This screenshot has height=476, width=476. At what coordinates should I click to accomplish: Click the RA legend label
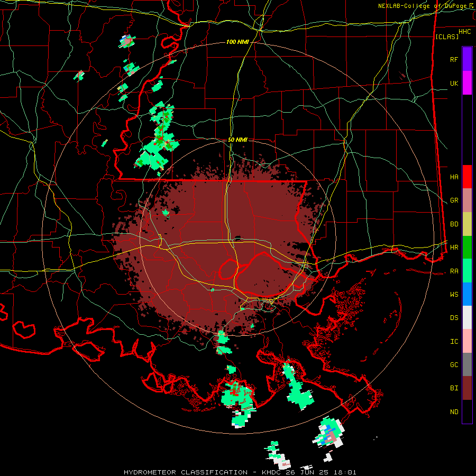click(x=454, y=271)
